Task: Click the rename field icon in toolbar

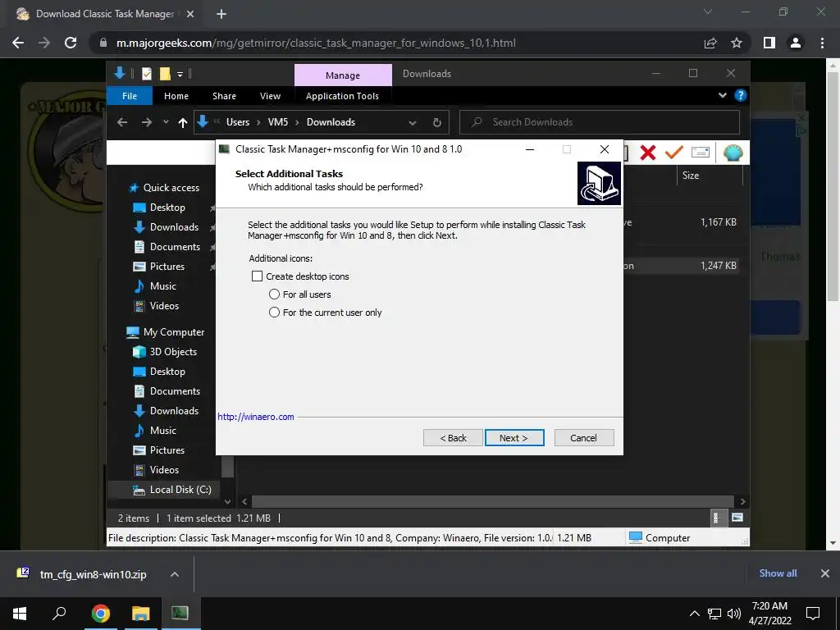Action: tap(701, 153)
